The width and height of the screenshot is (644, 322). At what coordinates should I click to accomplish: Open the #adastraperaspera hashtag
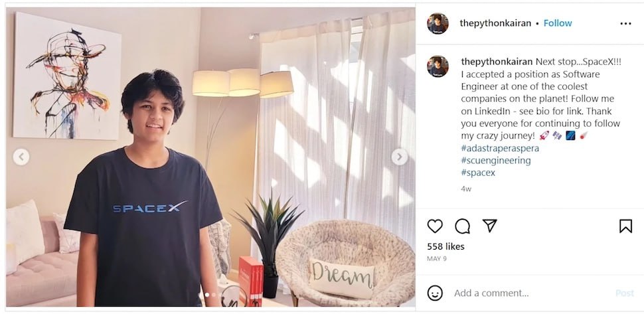point(500,148)
